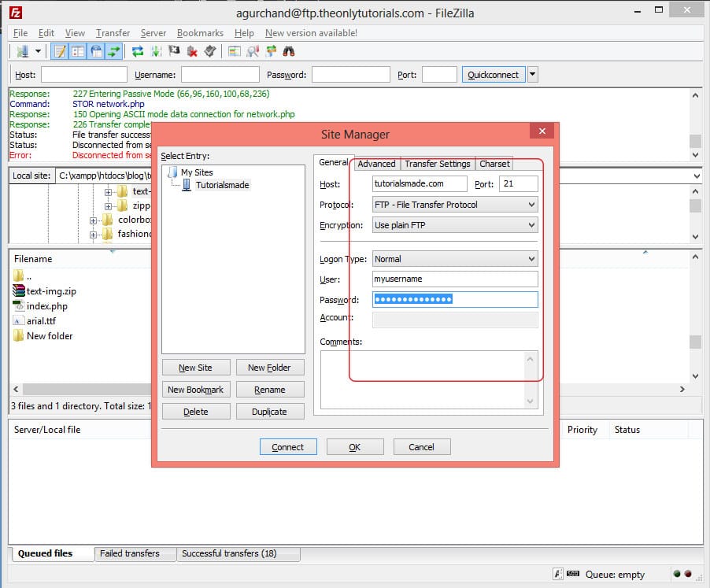The image size is (710, 588).
Task: Expand the fashion folder in local tree
Action: click(x=93, y=235)
